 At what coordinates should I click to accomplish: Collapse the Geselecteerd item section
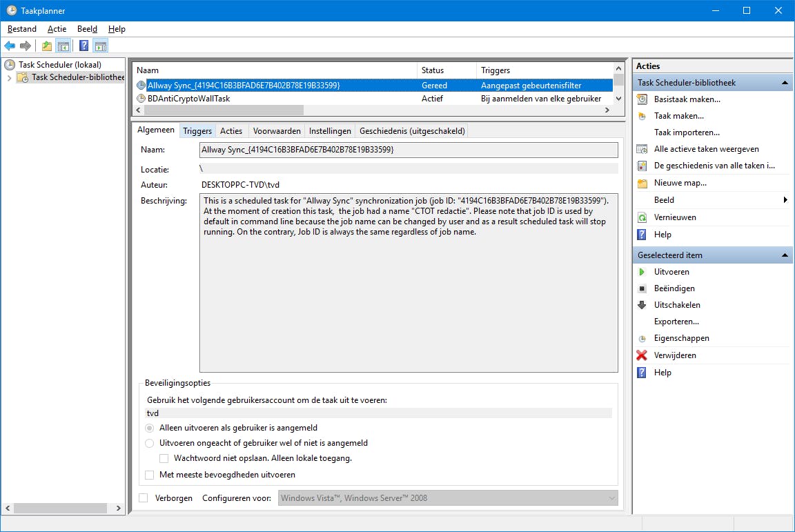(785, 255)
